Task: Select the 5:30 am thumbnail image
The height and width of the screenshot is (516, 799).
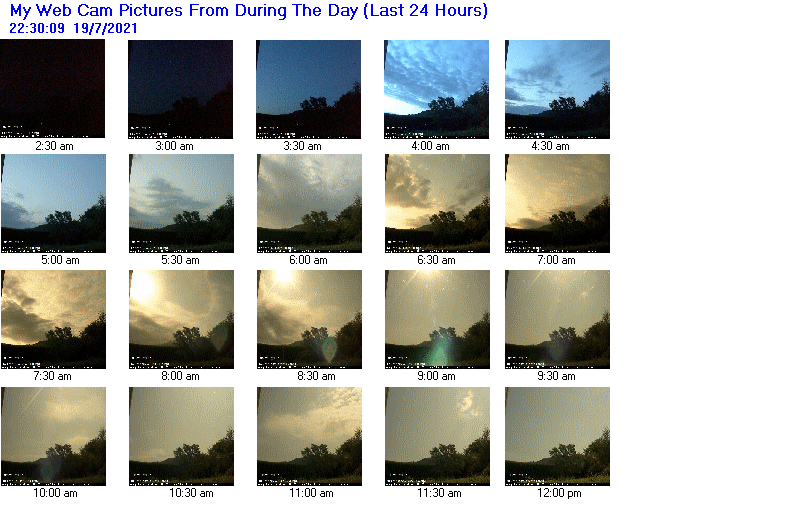Action: [x=181, y=203]
